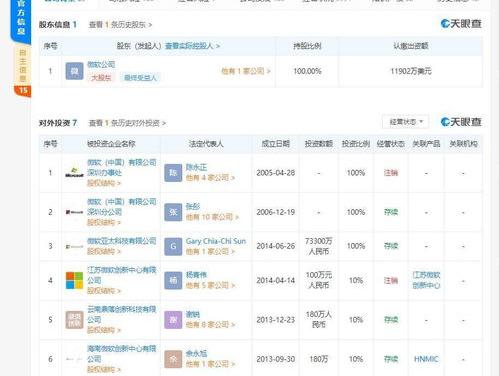Image resolution: width=499 pixels, height=376 pixels.
Task: Click 他有1家公司 under Gary Chia-Chi Sun
Action: tap(210, 252)
